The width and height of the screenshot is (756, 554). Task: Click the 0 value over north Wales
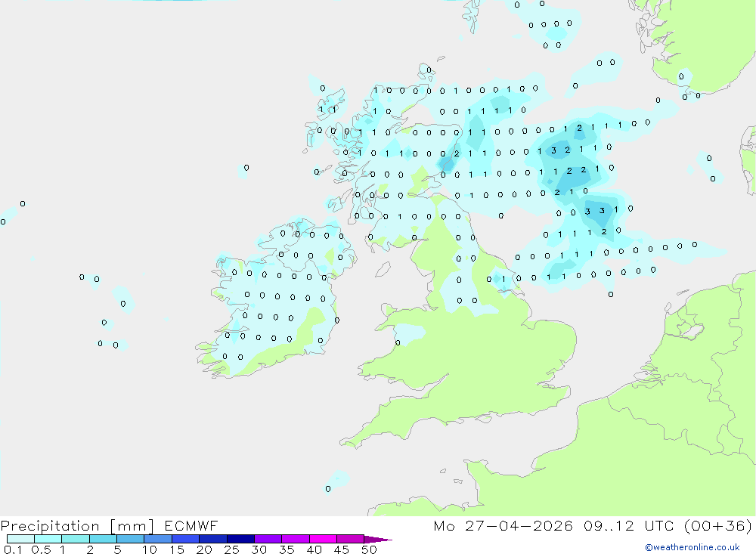[398, 343]
